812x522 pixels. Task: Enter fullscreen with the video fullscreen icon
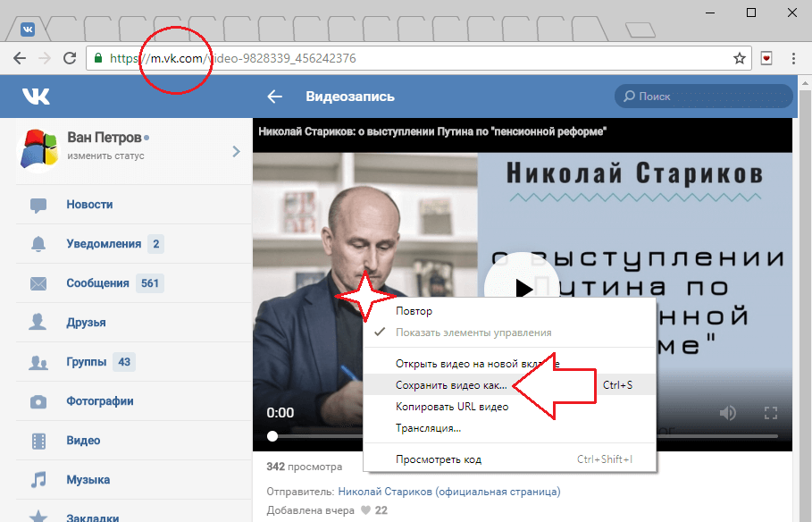tap(771, 413)
